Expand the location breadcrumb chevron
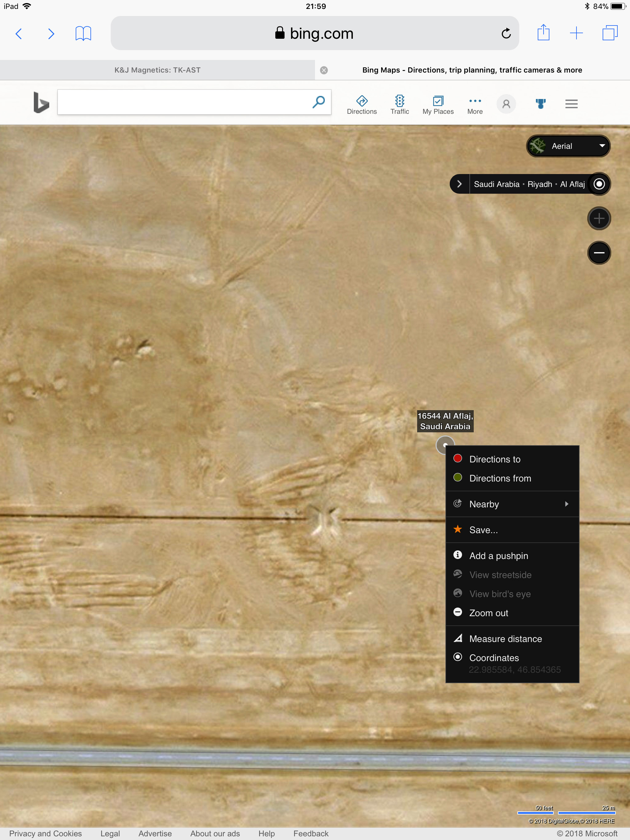This screenshot has width=630, height=840. tap(459, 184)
